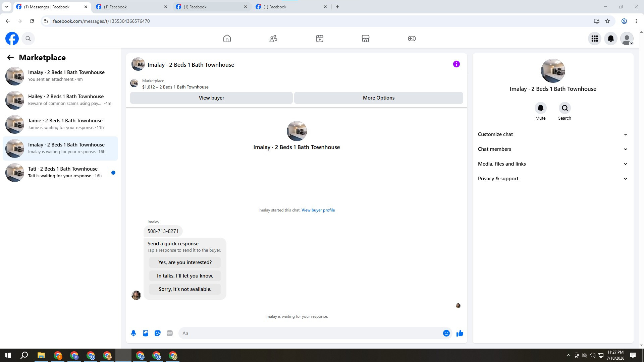The image size is (644, 362).
Task: Expand Chat members section
Action: 553,149
